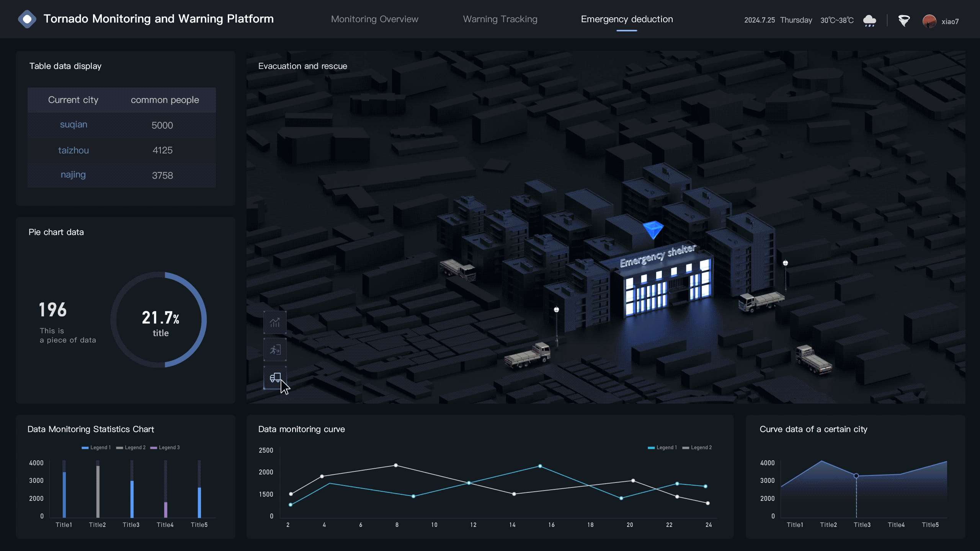Viewport: 980px width, 551px height.
Task: Click the 3758 value cell
Action: coord(163,176)
